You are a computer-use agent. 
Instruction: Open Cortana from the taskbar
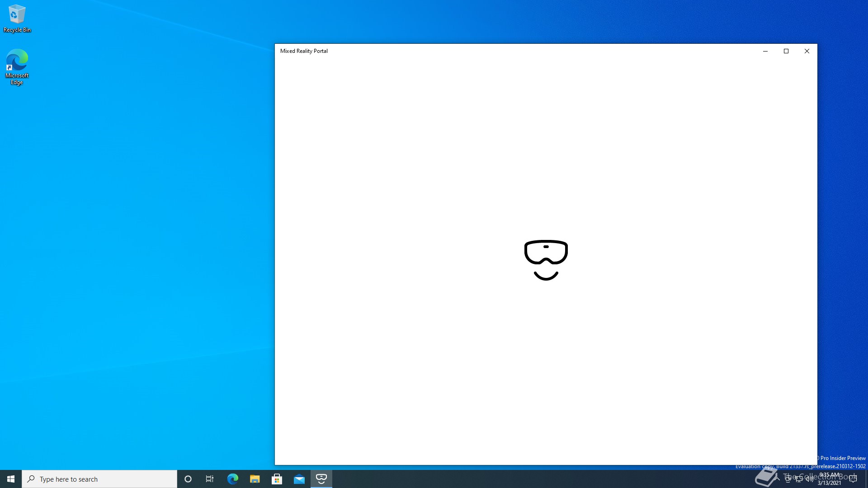pyautogui.click(x=188, y=479)
